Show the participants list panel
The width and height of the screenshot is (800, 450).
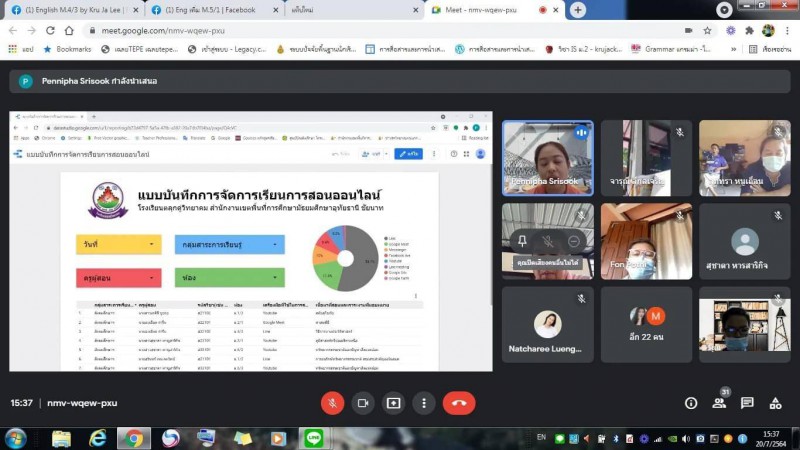(x=719, y=403)
